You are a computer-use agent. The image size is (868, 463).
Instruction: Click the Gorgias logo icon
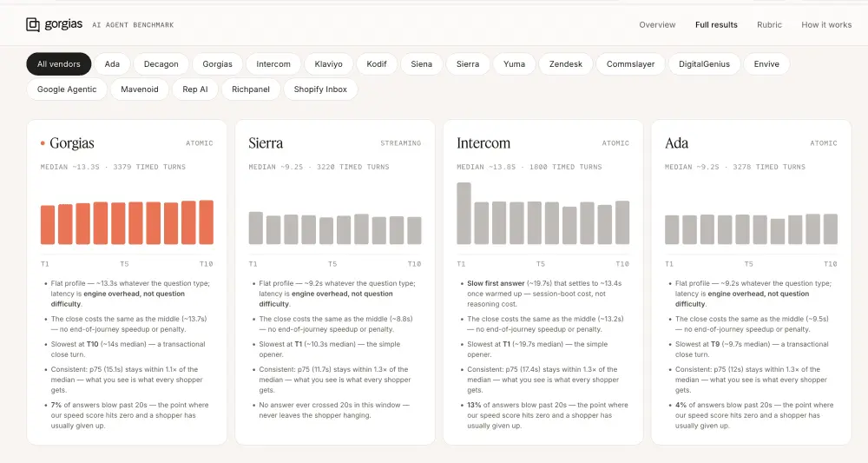(x=33, y=24)
